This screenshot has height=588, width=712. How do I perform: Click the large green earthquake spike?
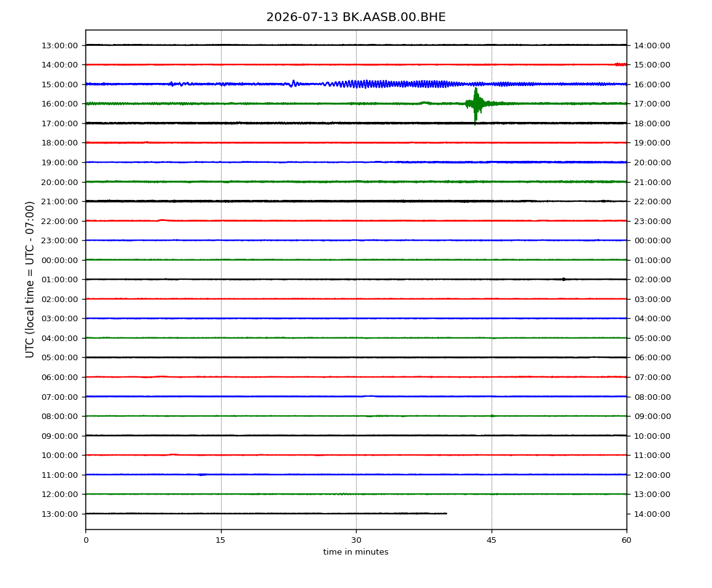click(475, 105)
